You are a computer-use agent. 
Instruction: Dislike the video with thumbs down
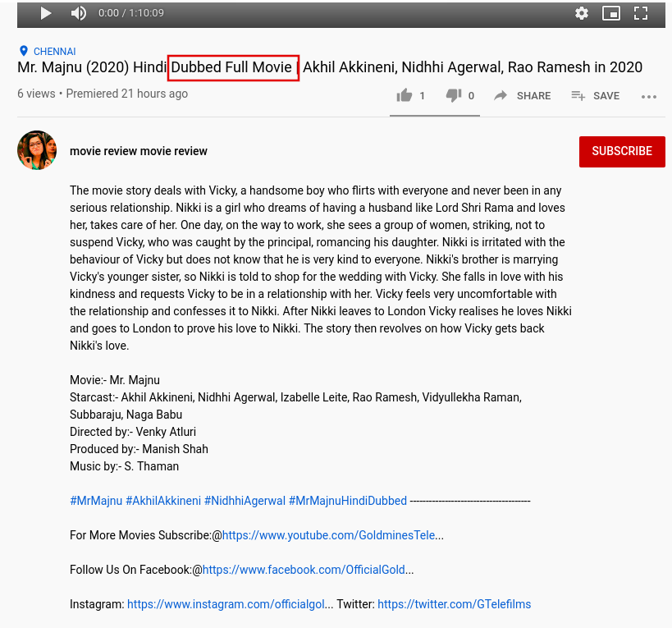(454, 95)
